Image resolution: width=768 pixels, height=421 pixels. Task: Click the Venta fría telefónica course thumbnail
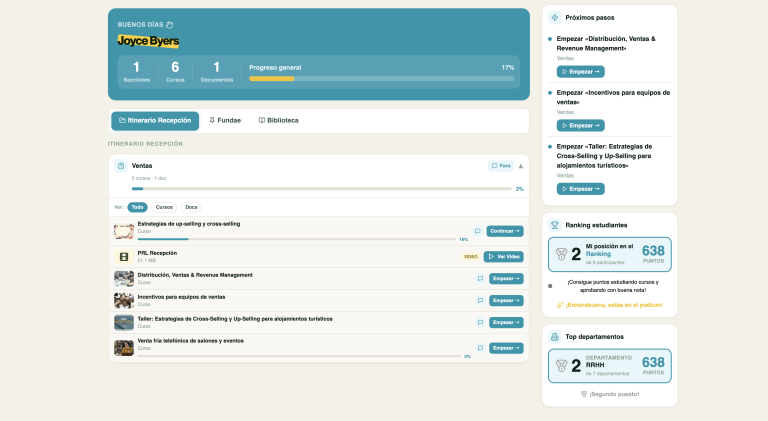click(124, 348)
